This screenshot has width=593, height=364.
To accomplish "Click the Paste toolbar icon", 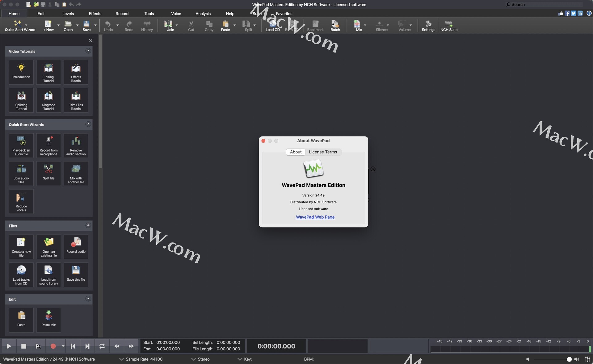I will coord(225,26).
